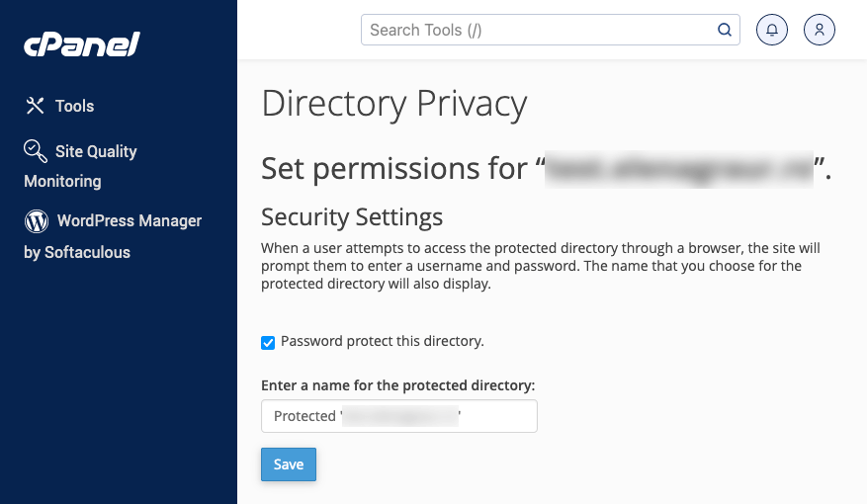
Task: Click the Directory Privacy heading
Action: coord(394,104)
